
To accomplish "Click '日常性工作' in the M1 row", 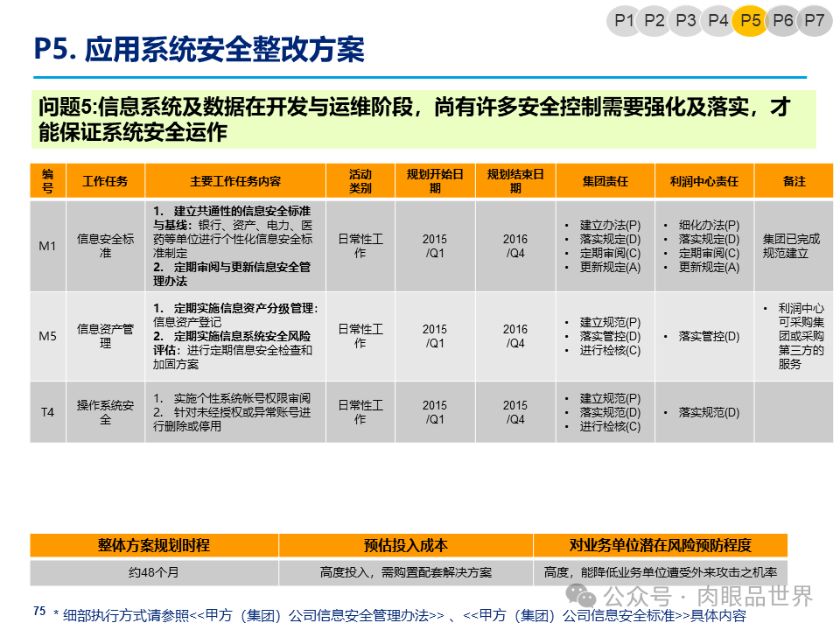I will point(360,246).
